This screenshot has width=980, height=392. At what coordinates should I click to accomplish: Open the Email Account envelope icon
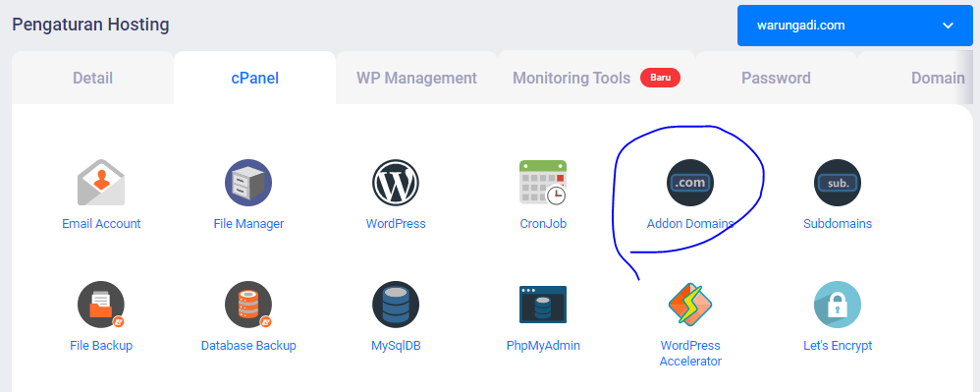(101, 182)
